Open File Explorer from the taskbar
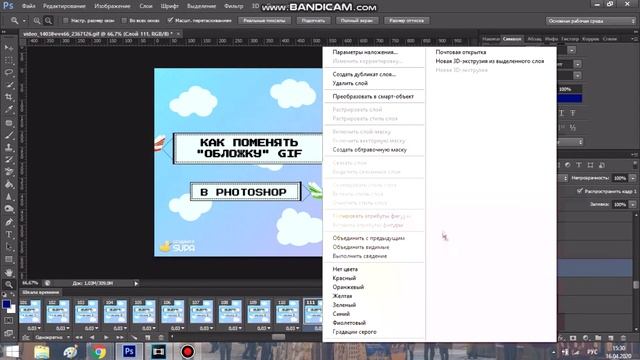640x360 pixels. pos(42,351)
